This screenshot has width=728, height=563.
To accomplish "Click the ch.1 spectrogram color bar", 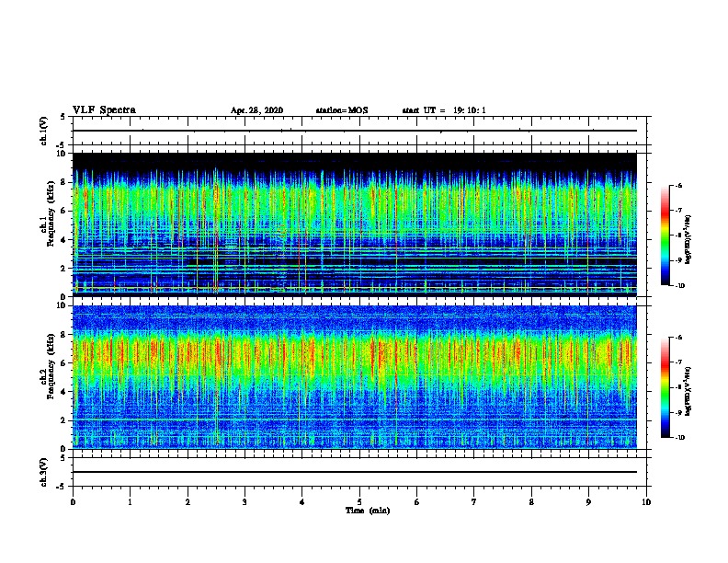I will (x=665, y=236).
